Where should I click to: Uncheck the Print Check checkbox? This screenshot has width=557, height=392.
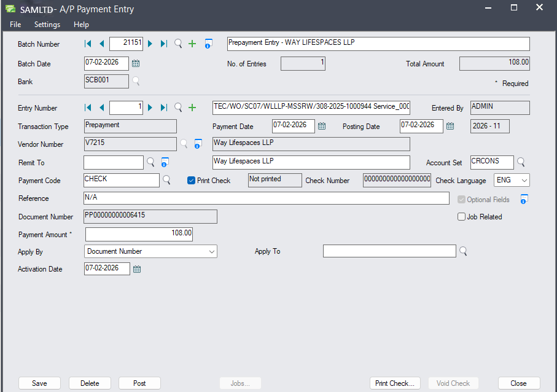pyautogui.click(x=191, y=181)
